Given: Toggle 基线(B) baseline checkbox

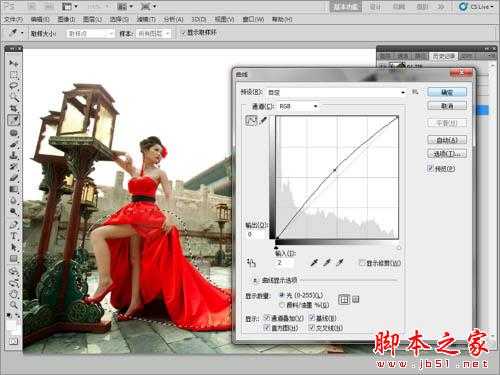Looking at the screenshot, I should (311, 318).
